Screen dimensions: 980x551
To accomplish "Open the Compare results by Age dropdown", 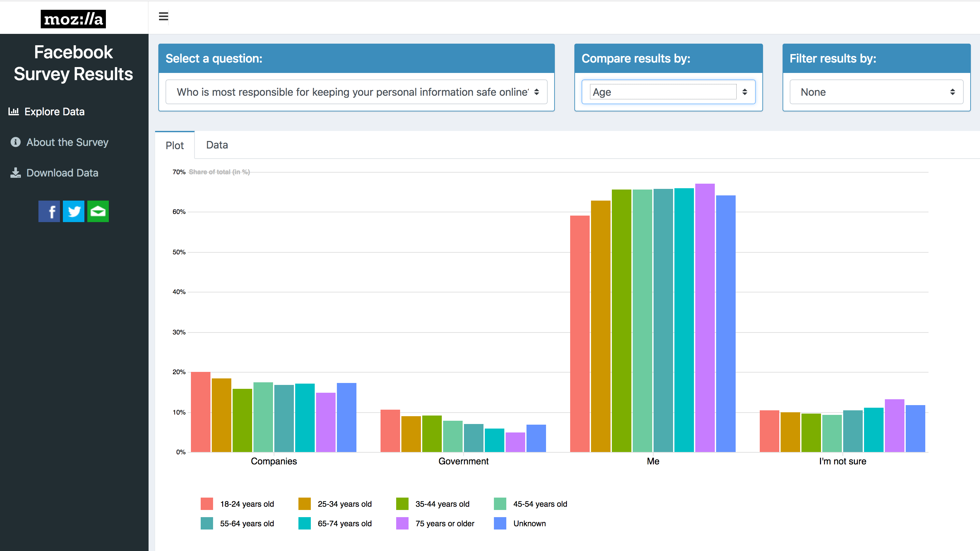I will [669, 92].
